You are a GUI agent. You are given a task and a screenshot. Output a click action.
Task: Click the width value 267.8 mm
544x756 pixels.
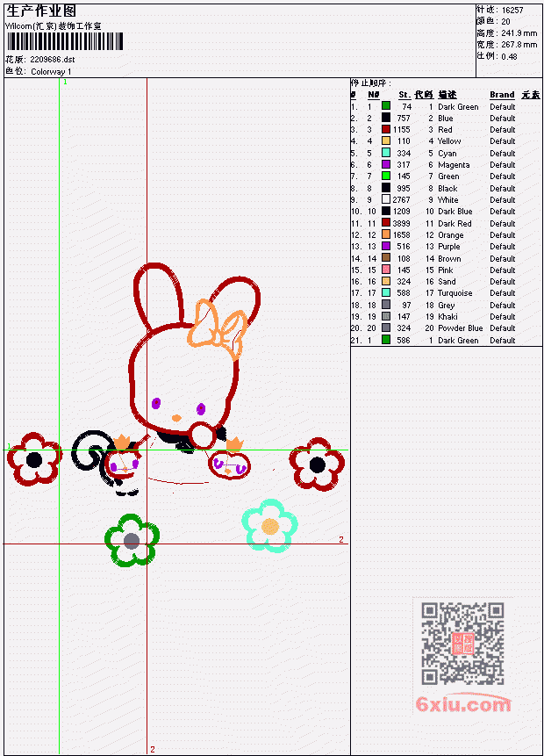519,45
